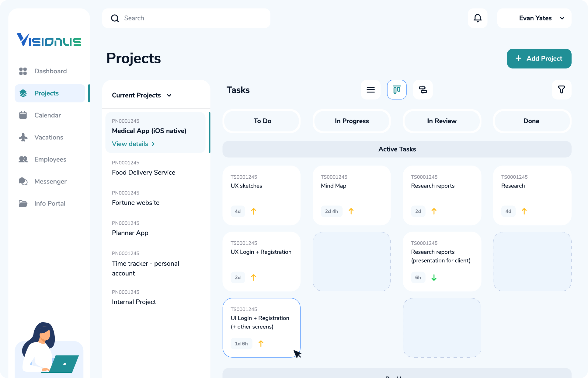Viewport: 588px width, 378px height.
Task: Switch to the timeline view of tasks
Action: click(423, 89)
